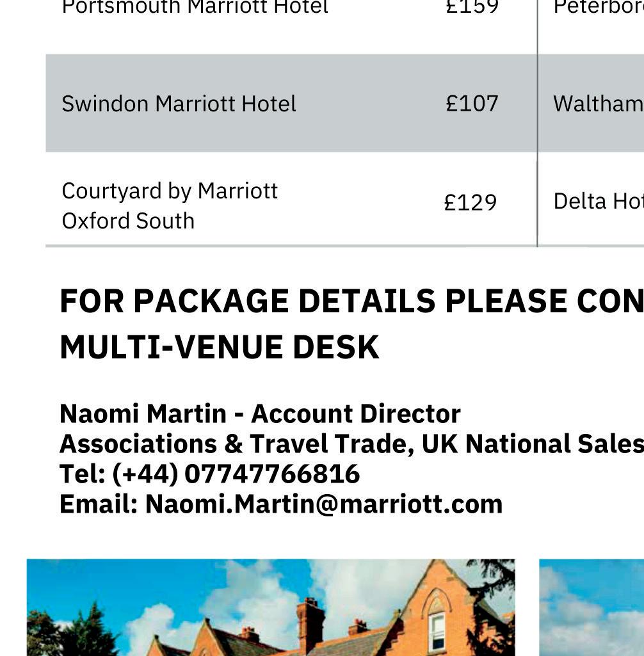644x656 pixels.
Task: Click the Peterborough hotel entry
Action: (x=598, y=8)
